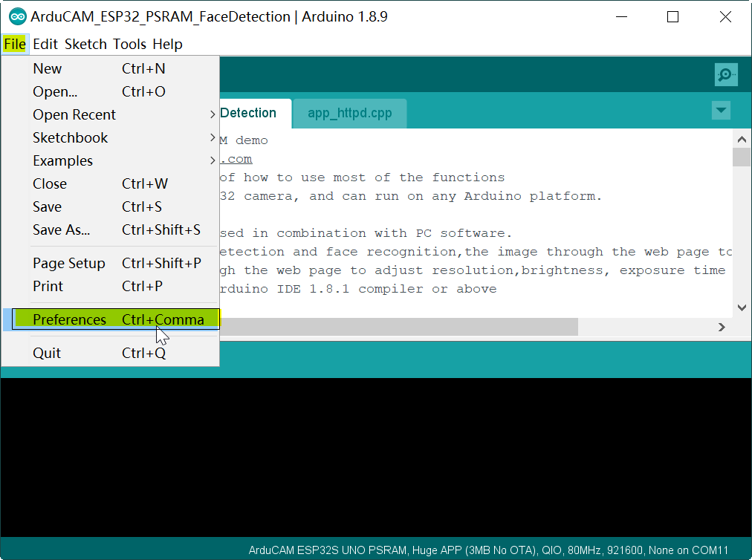The width and height of the screenshot is (752, 560).
Task: Select Close in the File menu
Action: [x=110, y=183]
